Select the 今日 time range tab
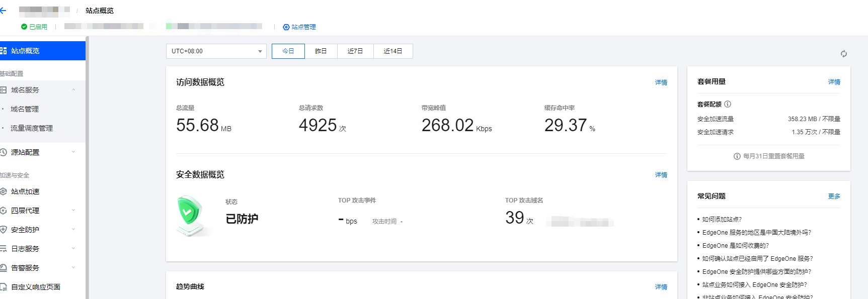Viewport: 868px width, 299px height. (288, 51)
